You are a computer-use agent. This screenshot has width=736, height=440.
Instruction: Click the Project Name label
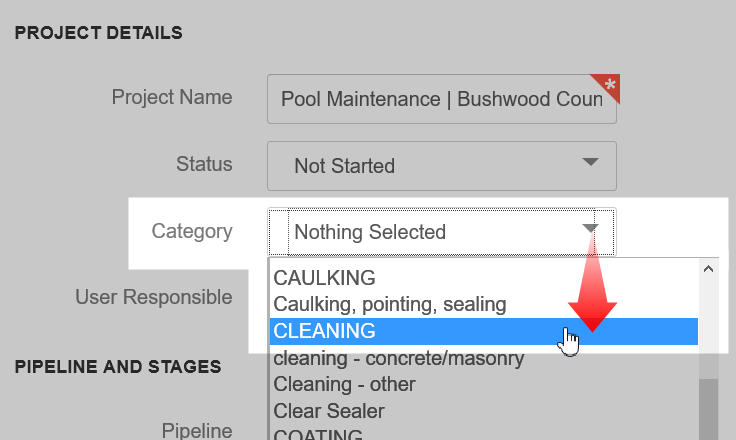point(172,97)
